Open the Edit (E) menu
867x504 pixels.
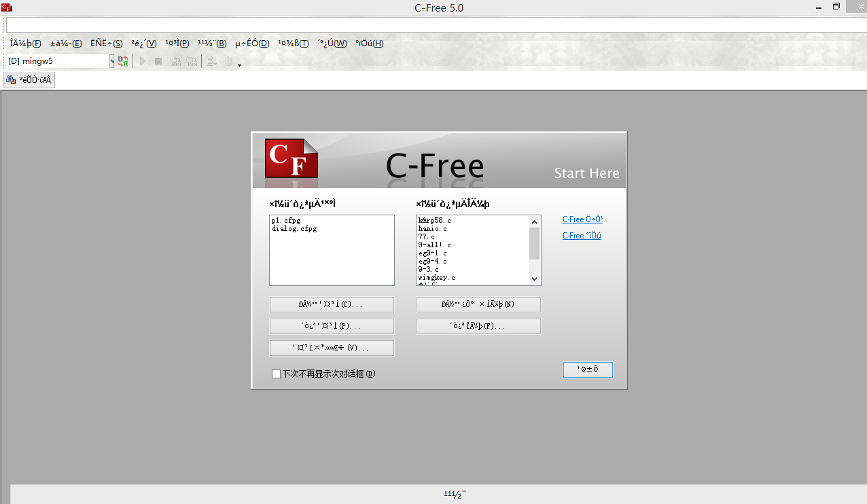click(66, 43)
